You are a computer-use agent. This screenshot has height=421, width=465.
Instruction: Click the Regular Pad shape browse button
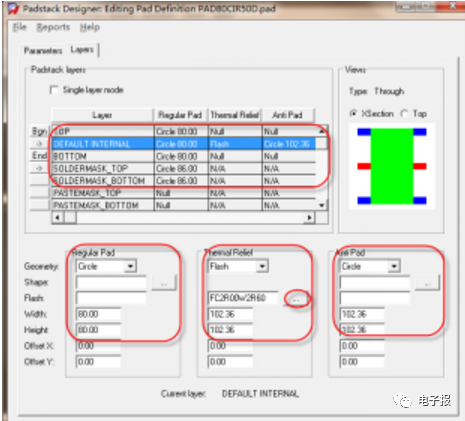164,283
